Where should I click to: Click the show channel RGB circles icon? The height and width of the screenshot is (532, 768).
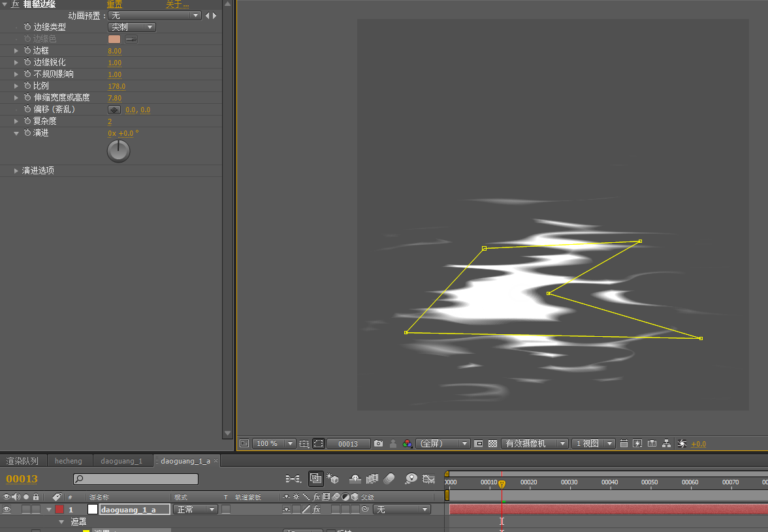coord(407,443)
